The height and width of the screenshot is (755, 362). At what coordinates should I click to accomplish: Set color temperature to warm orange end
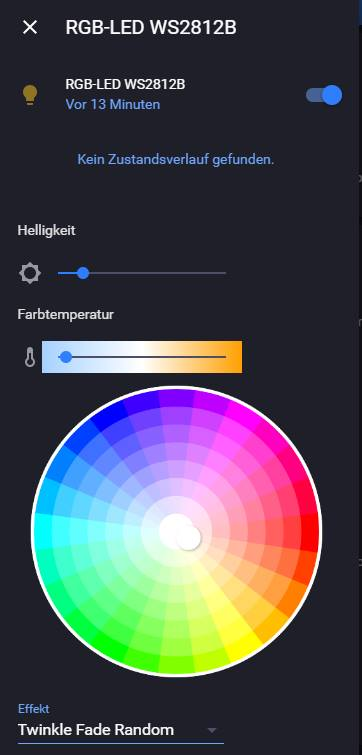point(225,357)
